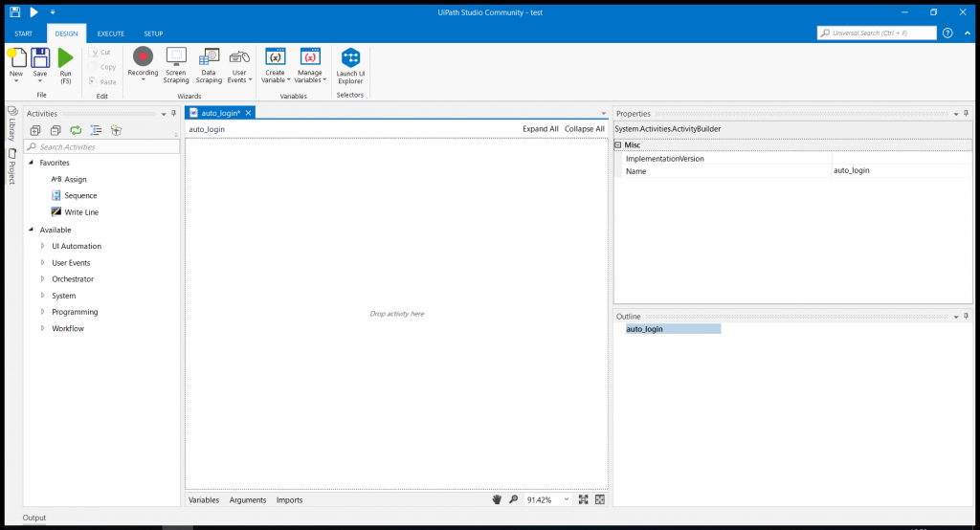Collapse the Misc properties section

point(618,145)
